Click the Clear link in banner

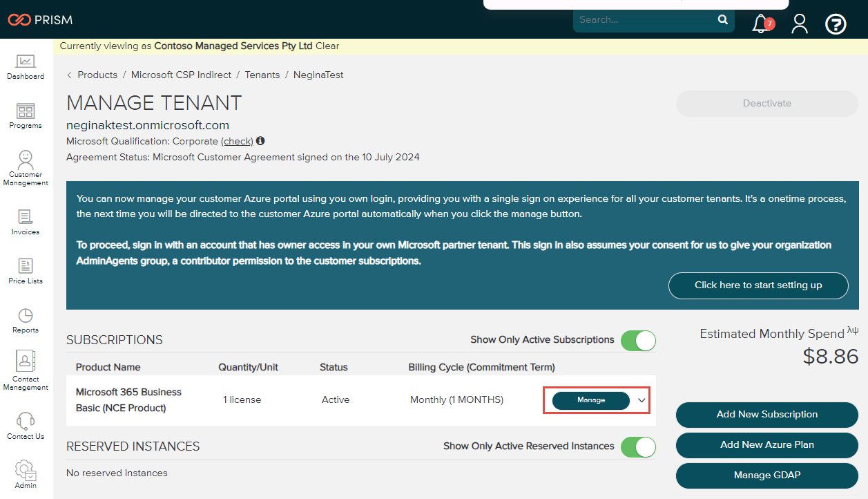click(x=327, y=46)
